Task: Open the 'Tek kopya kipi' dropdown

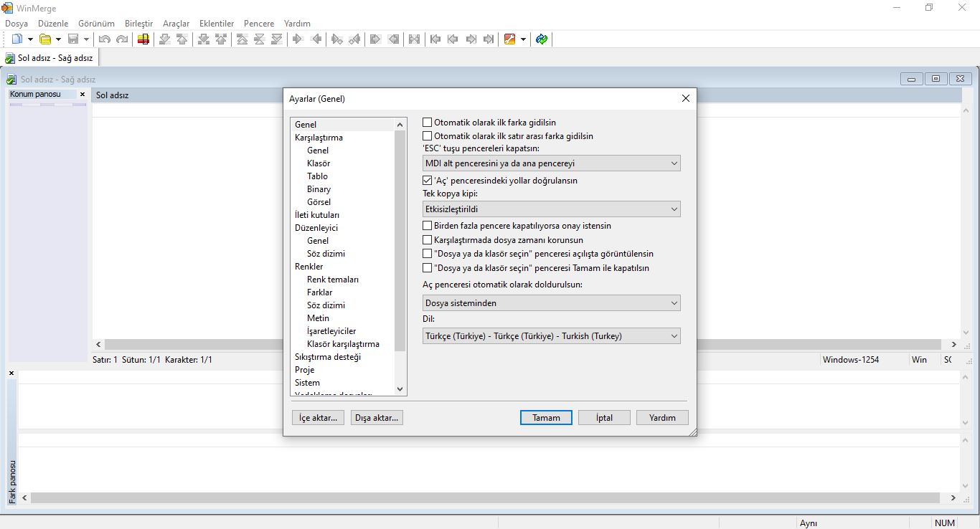Action: (551, 209)
